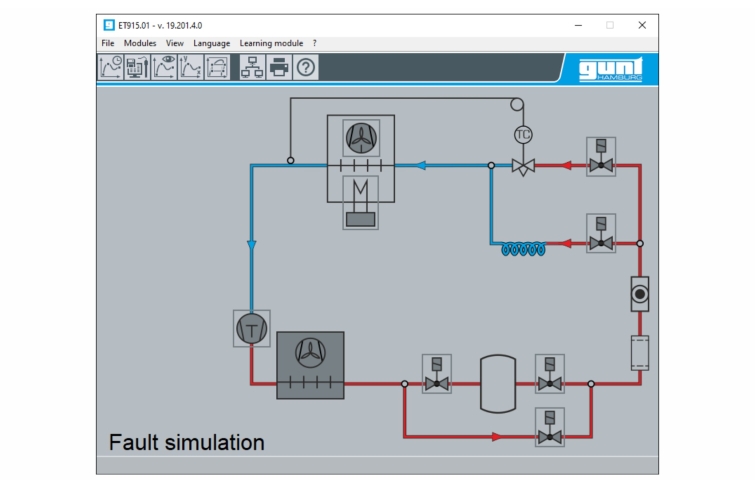
Task: Select the refrigerant receiver tank
Action: pyautogui.click(x=498, y=384)
